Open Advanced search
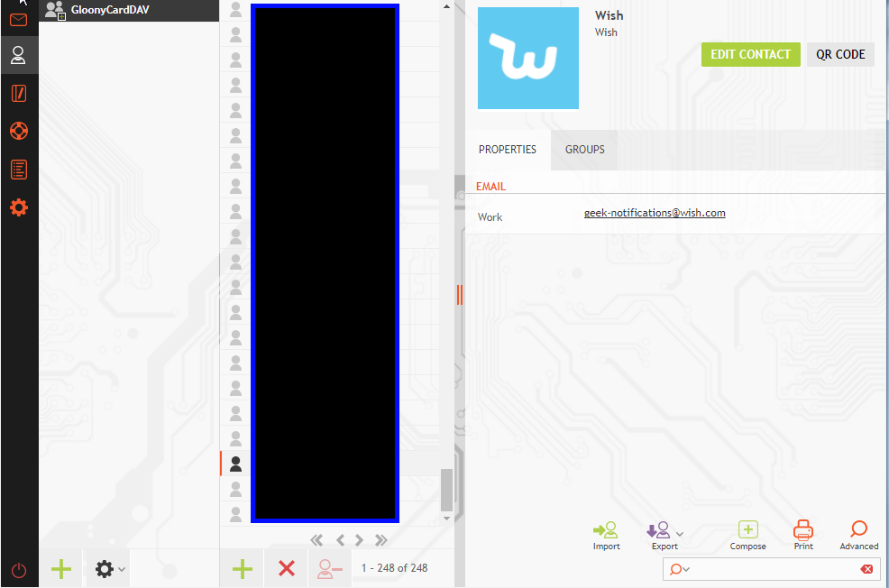Screen dimensions: 889x588 pos(858,536)
